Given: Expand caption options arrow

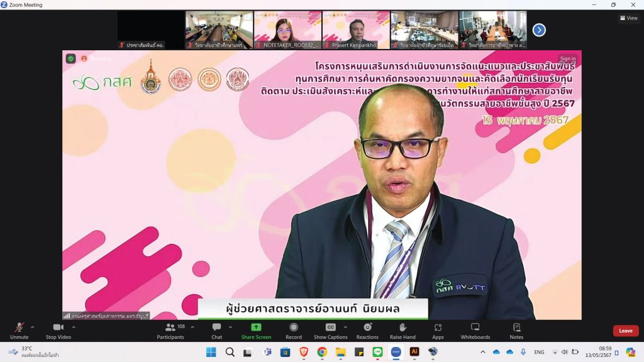Looking at the screenshot, I should click(345, 327).
